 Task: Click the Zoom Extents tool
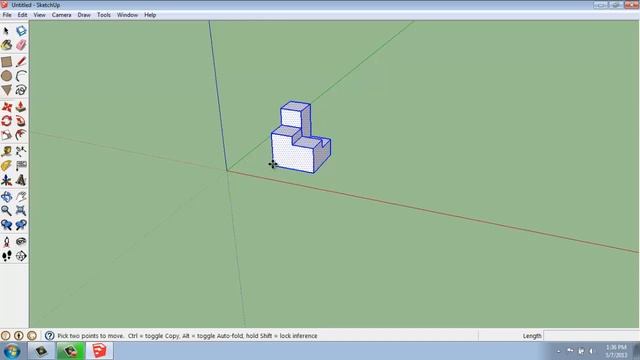(x=21, y=211)
